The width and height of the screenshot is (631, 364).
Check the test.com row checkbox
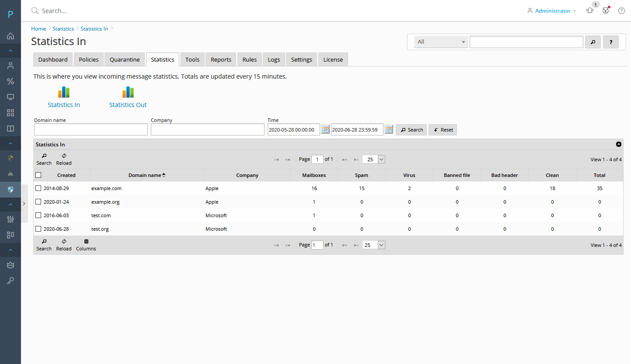coord(38,215)
